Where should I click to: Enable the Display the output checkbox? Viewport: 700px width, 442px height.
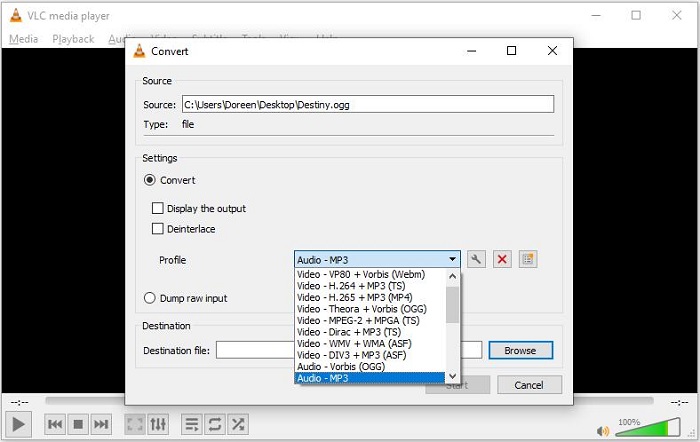(x=158, y=209)
